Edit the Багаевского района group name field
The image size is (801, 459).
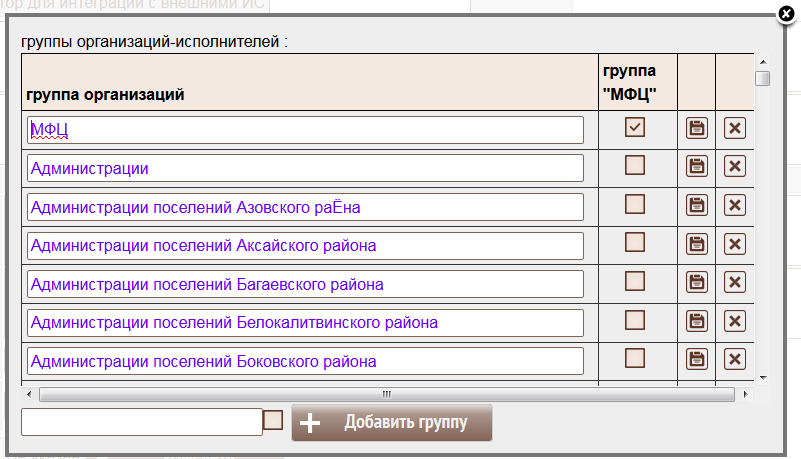[305, 284]
